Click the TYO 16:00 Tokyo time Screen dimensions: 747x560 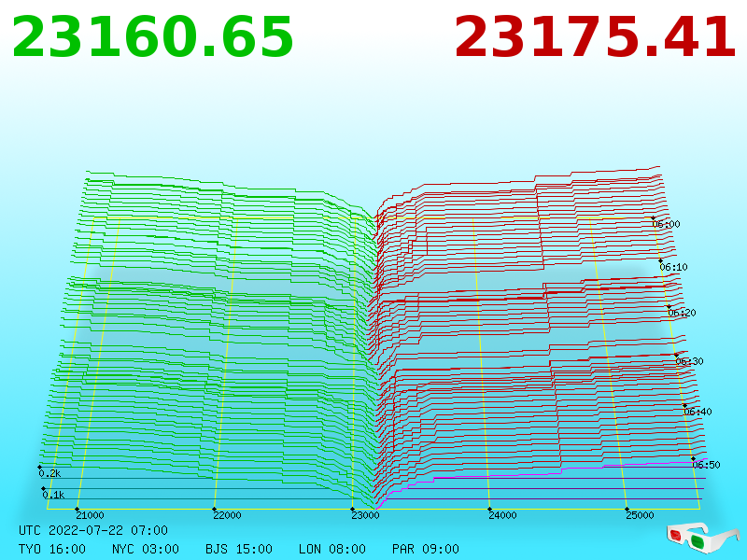(52, 549)
